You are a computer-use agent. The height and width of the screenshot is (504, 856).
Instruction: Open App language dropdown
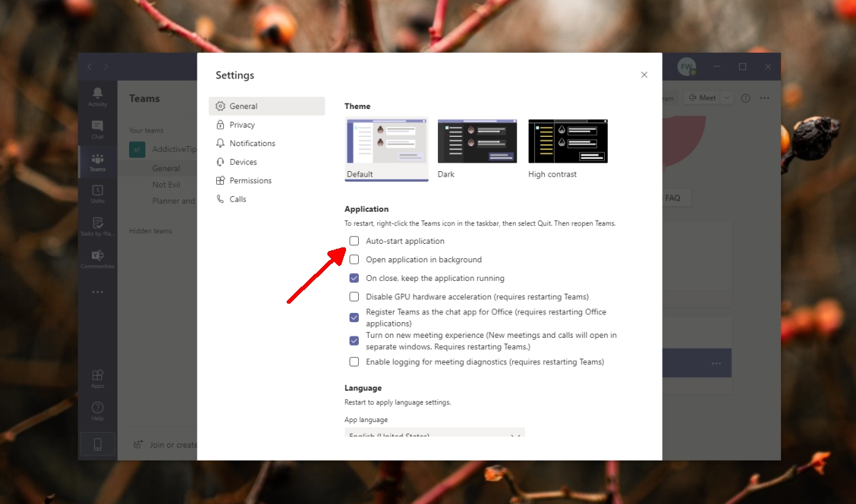[434, 433]
